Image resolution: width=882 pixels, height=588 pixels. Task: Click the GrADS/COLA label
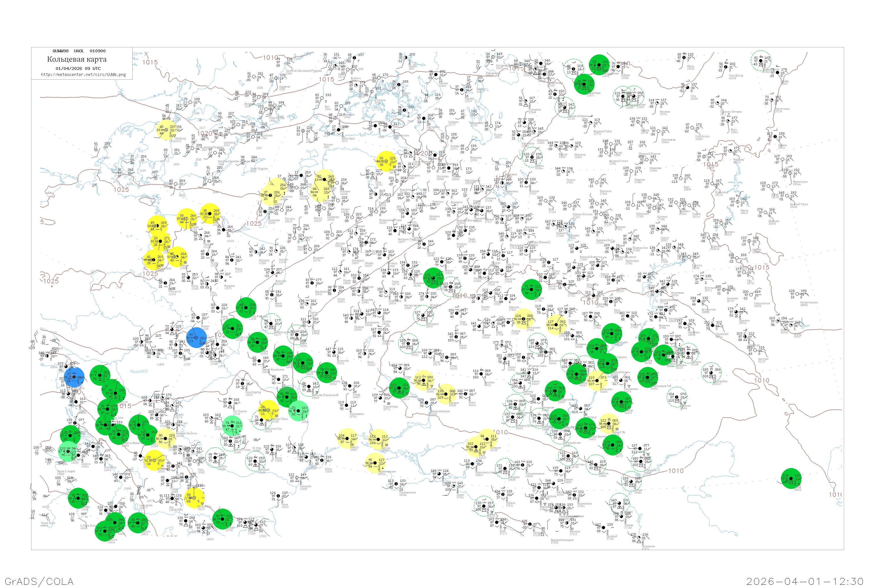point(39,581)
